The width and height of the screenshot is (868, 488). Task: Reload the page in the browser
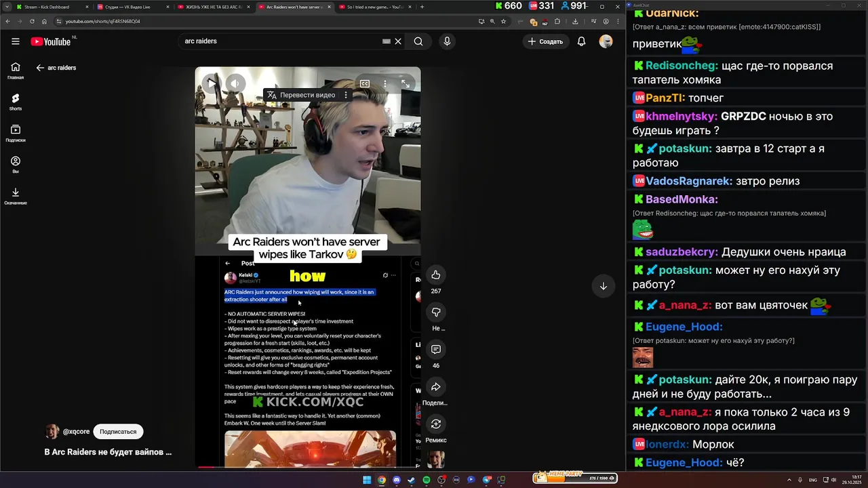(x=32, y=21)
